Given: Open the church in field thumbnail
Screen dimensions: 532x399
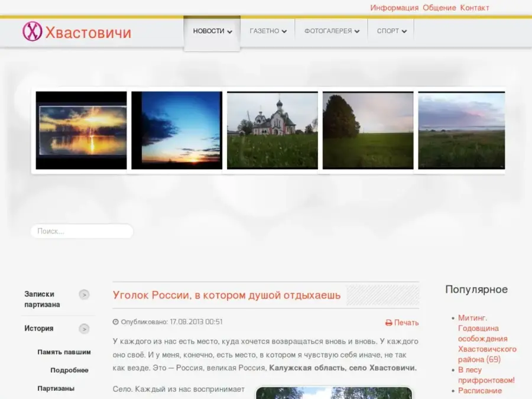Looking at the screenshot, I should point(273,130).
